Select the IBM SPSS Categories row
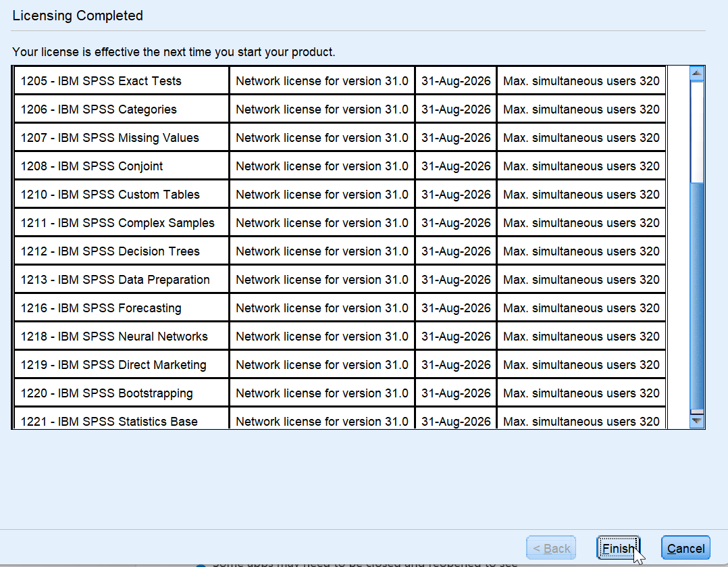Screen dimensions: 728x567 click(x=120, y=109)
